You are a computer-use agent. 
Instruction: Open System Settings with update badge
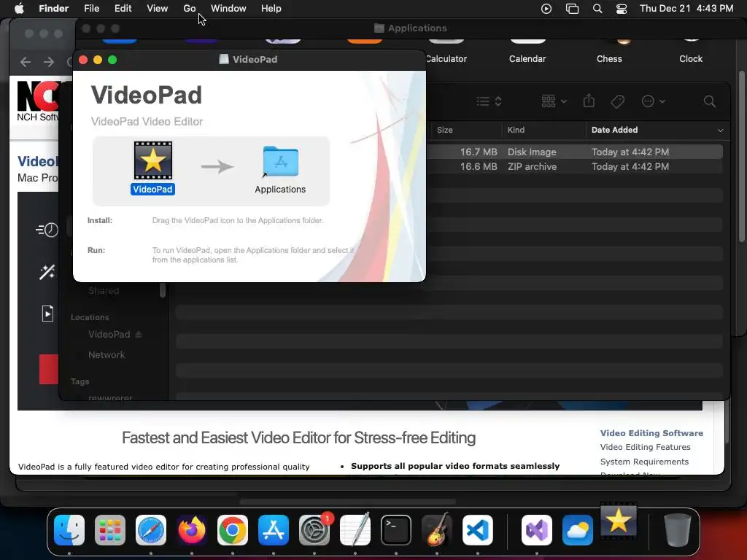pos(314,530)
